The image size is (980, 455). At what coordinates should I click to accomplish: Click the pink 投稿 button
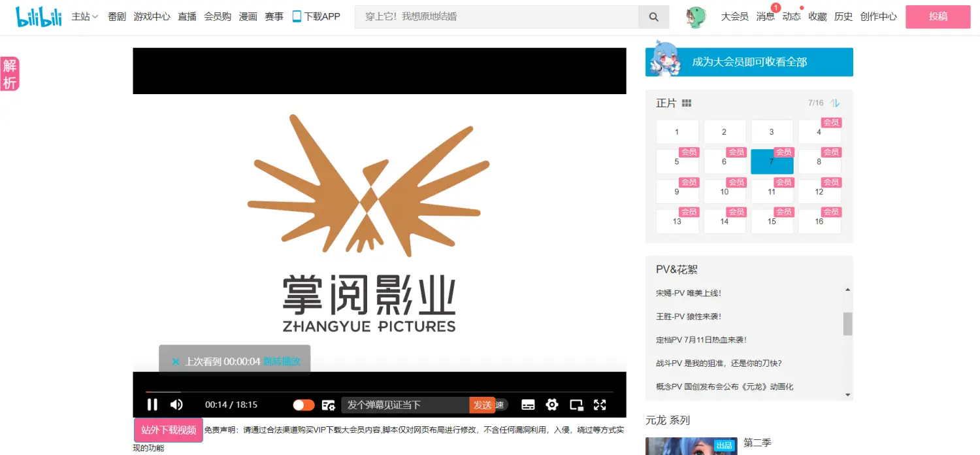click(938, 17)
